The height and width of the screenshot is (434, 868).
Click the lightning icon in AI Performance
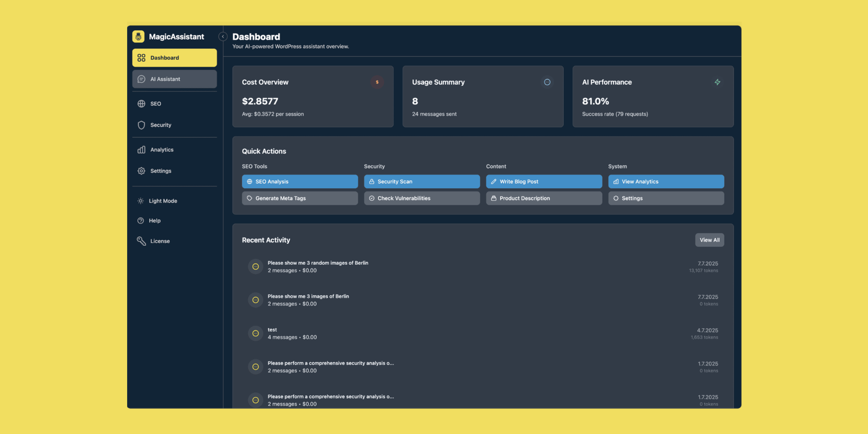point(717,82)
